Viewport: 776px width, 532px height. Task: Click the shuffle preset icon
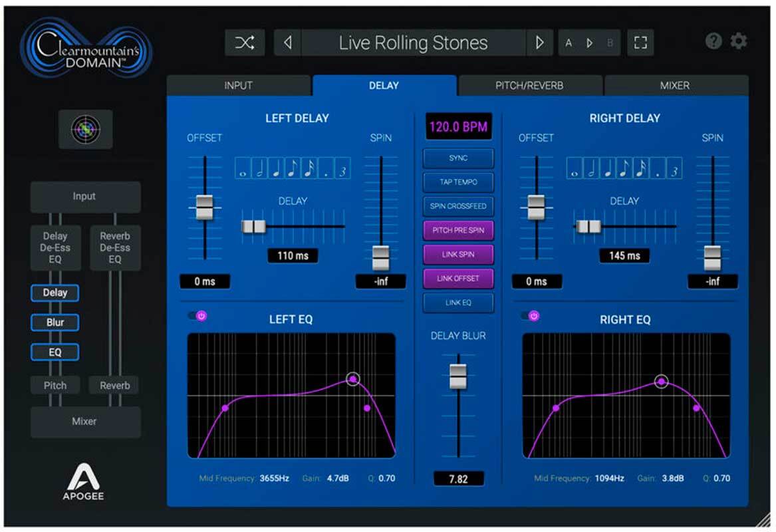[244, 43]
